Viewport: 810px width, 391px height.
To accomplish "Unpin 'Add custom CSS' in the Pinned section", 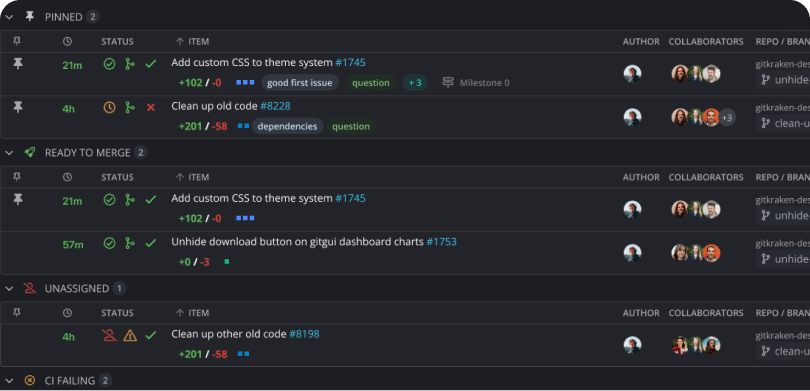I will point(18,64).
